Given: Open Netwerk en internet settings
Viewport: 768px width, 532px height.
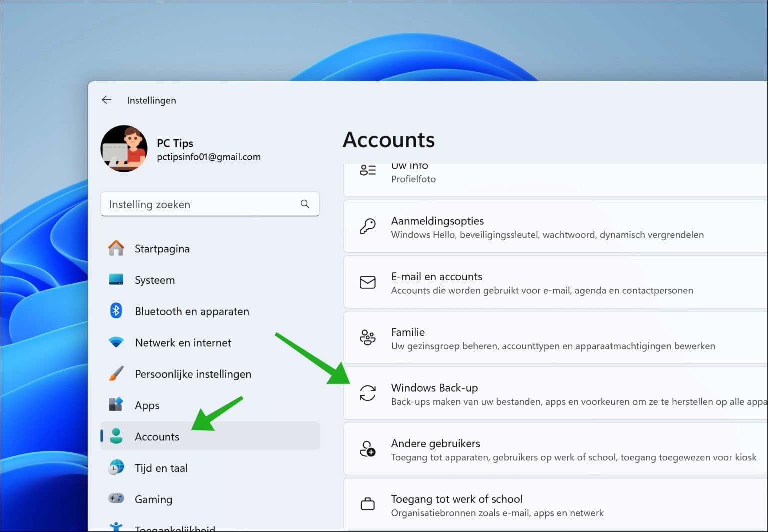Looking at the screenshot, I should pyautogui.click(x=210, y=343).
